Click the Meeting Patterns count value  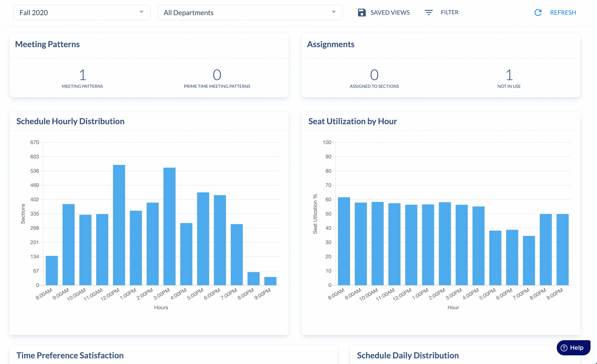[x=82, y=75]
